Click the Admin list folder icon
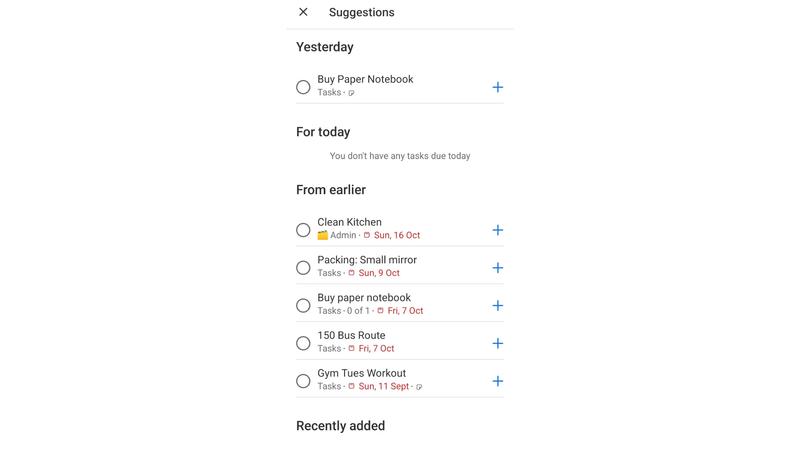 tap(322, 235)
